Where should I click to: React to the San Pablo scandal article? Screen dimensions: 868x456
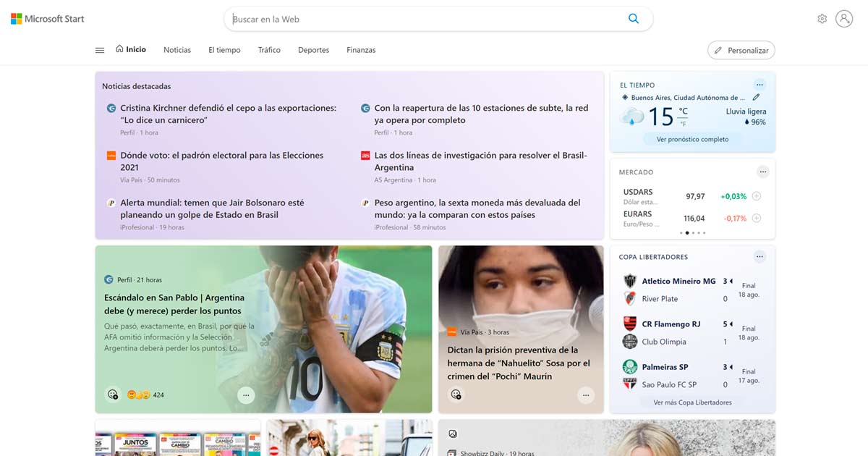click(x=113, y=394)
